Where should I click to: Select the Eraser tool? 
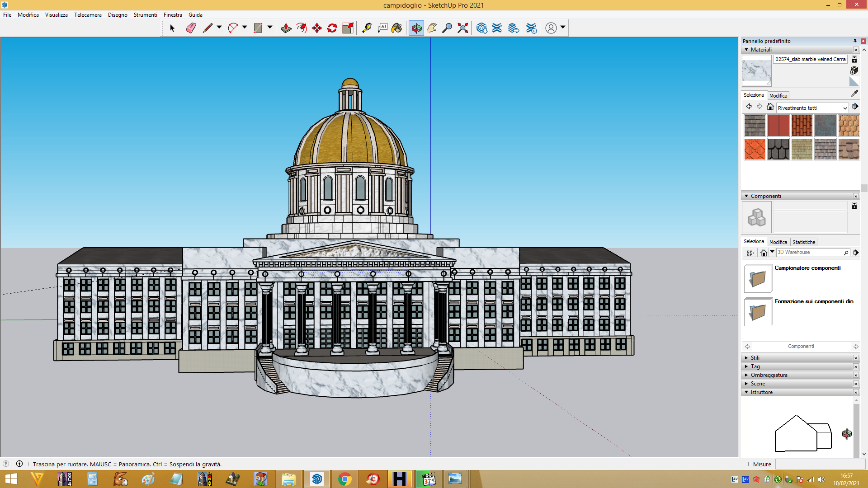pyautogui.click(x=191, y=28)
